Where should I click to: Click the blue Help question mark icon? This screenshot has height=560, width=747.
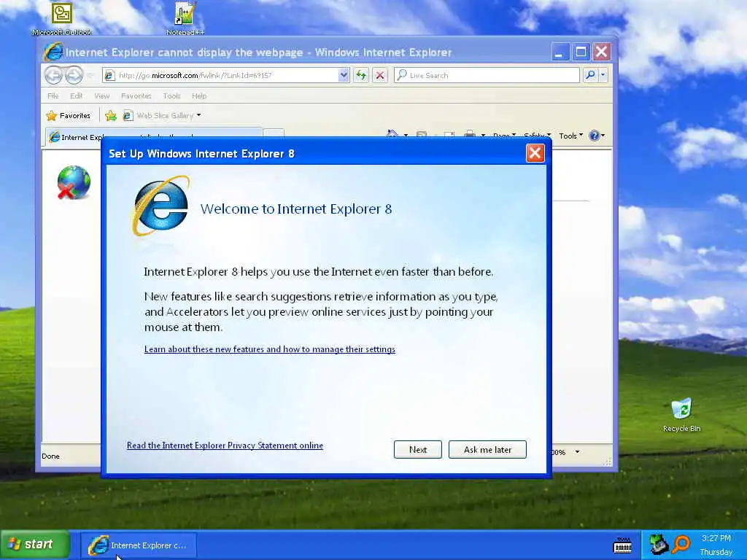pyautogui.click(x=594, y=136)
